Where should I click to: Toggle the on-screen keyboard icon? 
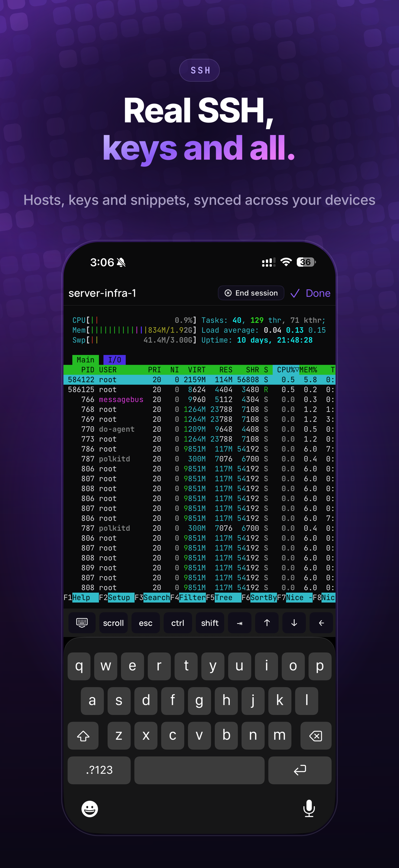click(82, 623)
